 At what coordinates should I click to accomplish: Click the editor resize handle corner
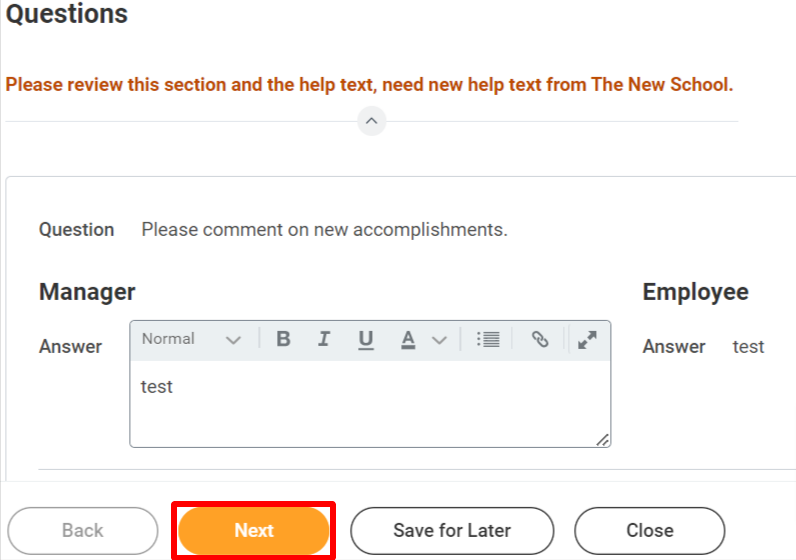(x=603, y=440)
